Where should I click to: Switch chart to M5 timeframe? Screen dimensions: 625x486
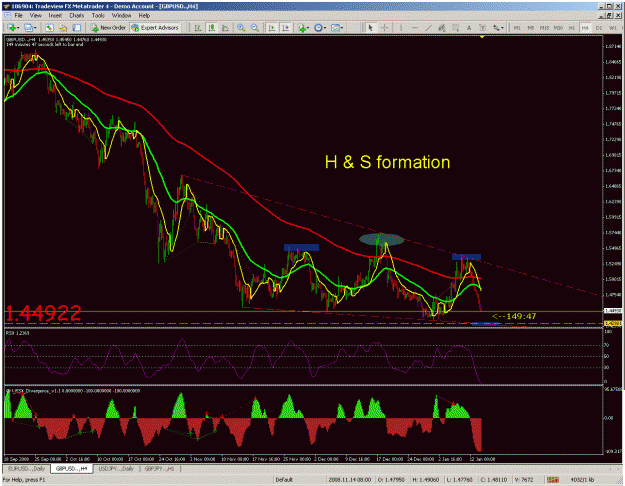tap(531, 28)
